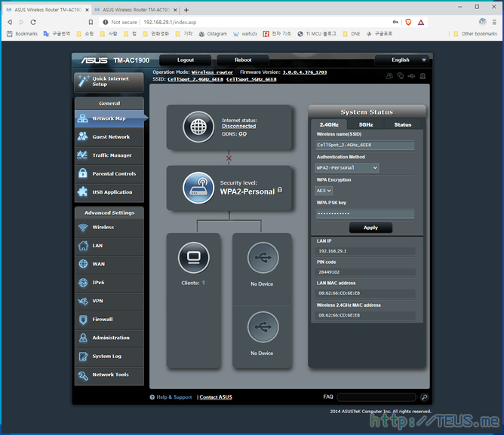The width and height of the screenshot is (504, 435).
Task: Click the VPN icon in sidebar
Action: [83, 301]
